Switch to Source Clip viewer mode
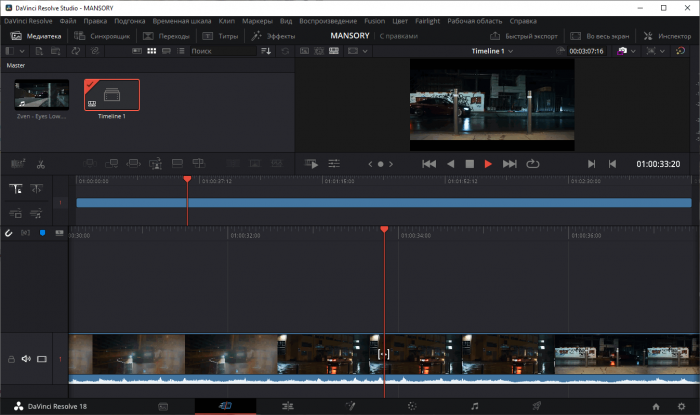Screen dimensions: 700x415 point(304,51)
